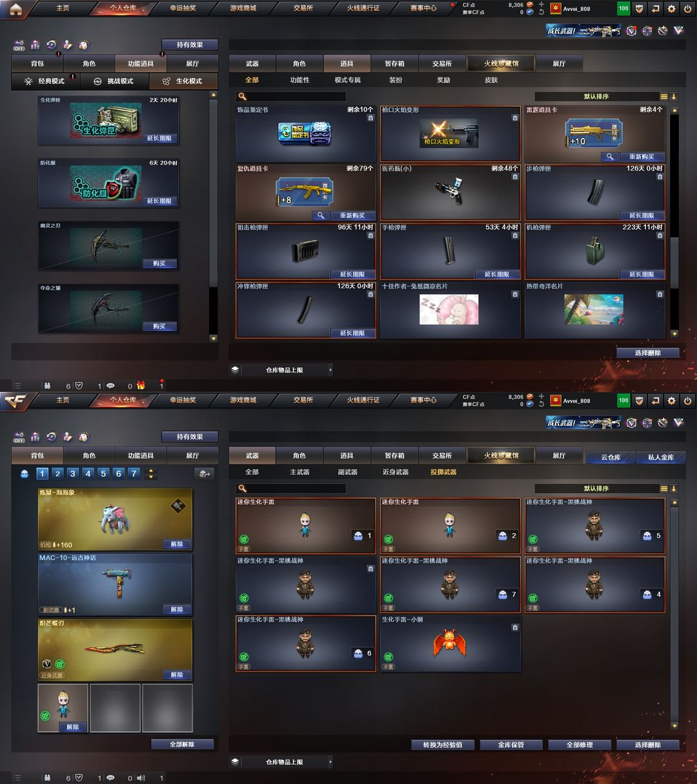Click 购买 on the 幽灵之刃 item

[159, 263]
